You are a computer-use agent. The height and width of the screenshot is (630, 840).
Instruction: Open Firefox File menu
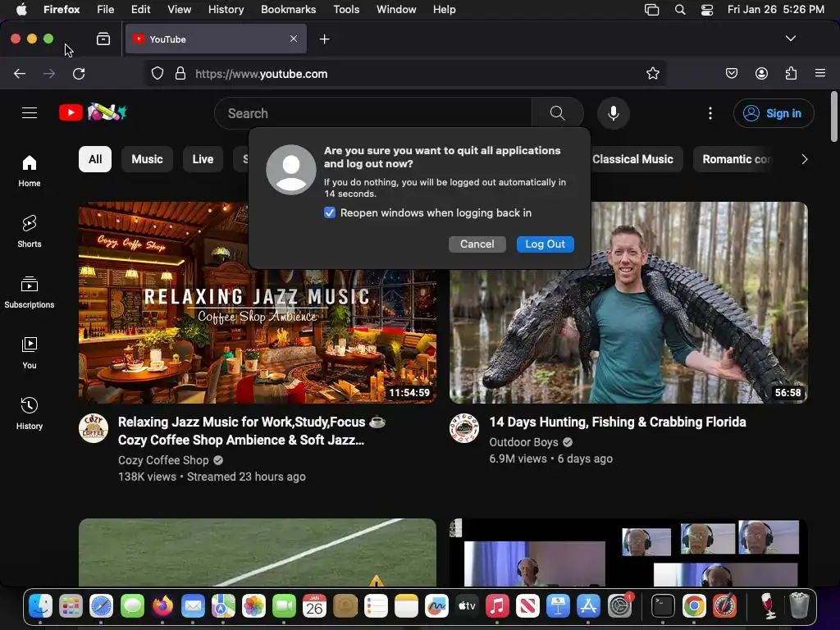tap(105, 9)
